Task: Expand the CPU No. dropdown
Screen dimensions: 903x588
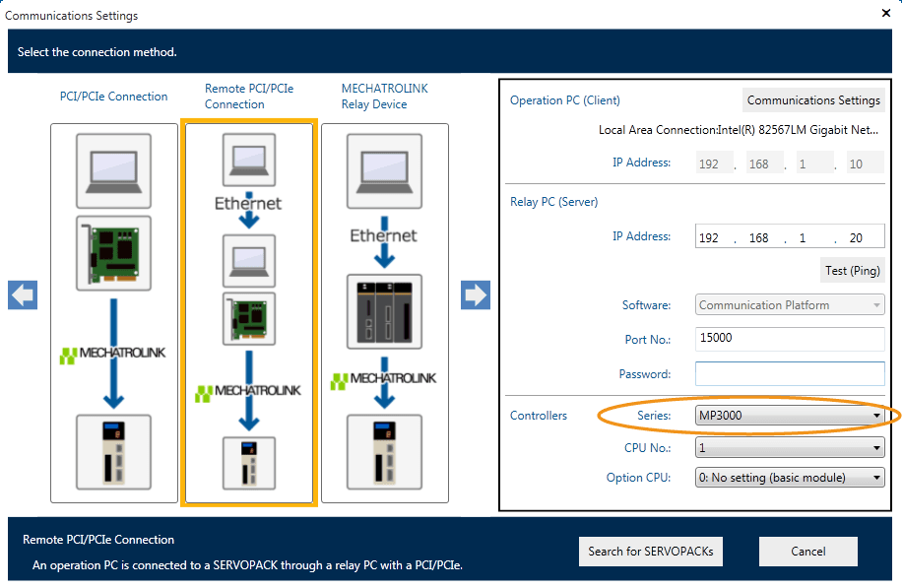Action: point(790,448)
